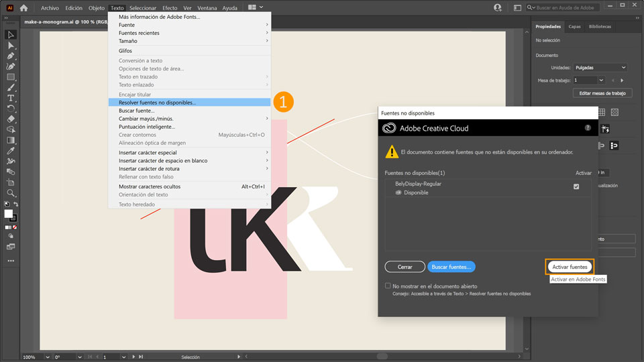Expand the Tamaño submenu

(x=189, y=41)
